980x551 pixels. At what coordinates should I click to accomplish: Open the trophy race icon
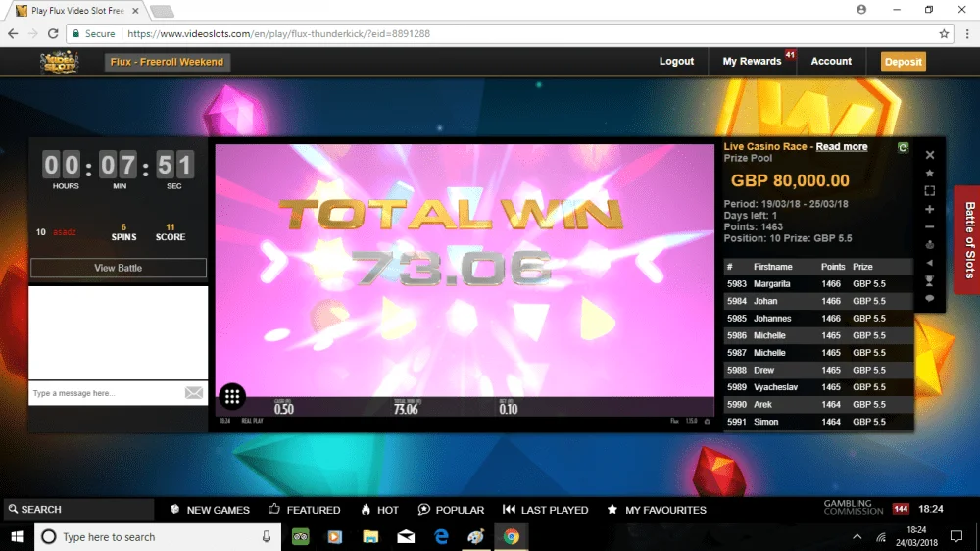(x=930, y=280)
